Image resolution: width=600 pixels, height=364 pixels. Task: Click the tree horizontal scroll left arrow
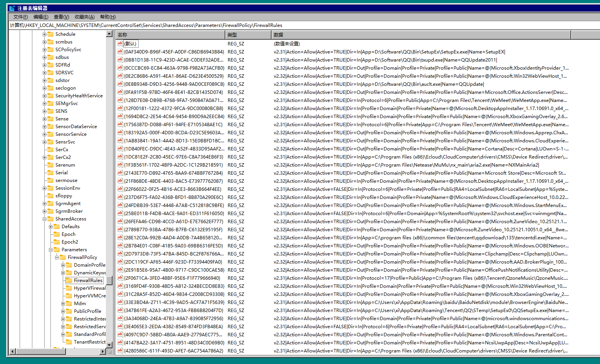13,351
